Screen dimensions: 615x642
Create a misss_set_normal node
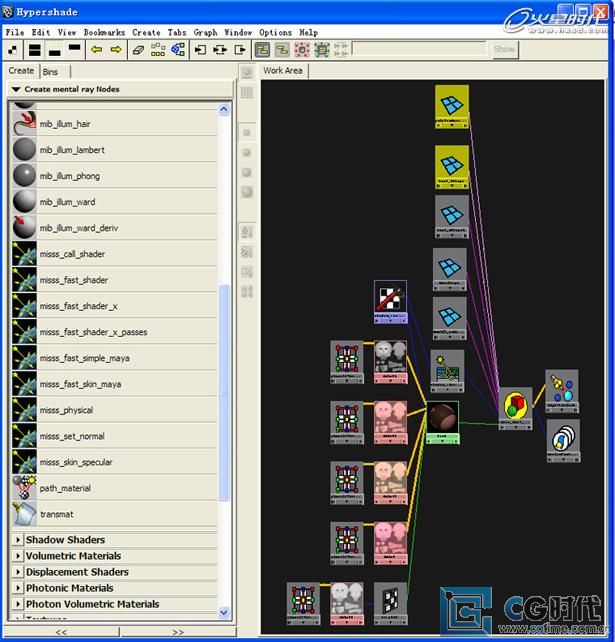coord(115,436)
